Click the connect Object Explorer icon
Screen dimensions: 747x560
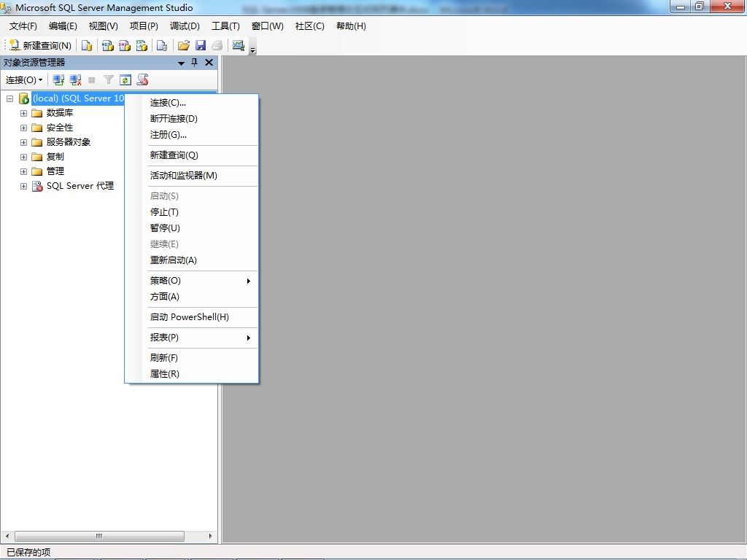point(58,80)
